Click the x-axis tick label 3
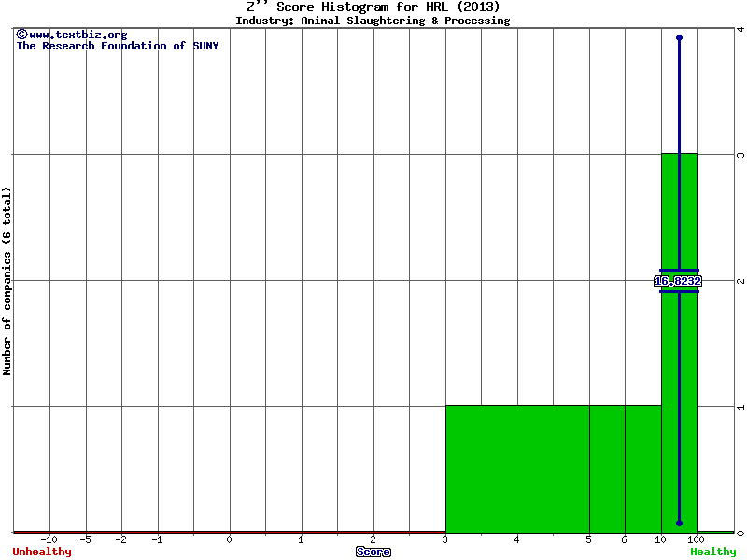 pyautogui.click(x=445, y=539)
